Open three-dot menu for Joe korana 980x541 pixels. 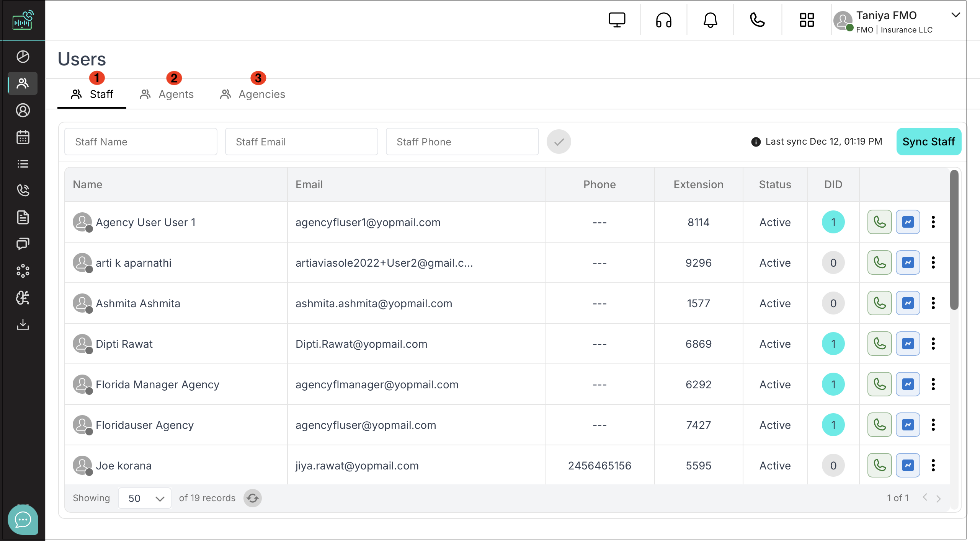point(933,465)
